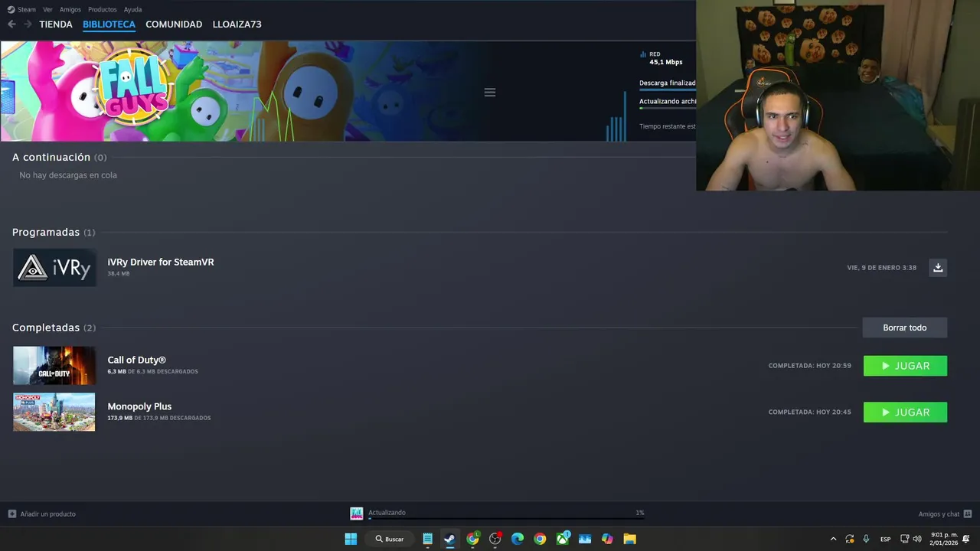Click the A continuación heading

point(51,157)
